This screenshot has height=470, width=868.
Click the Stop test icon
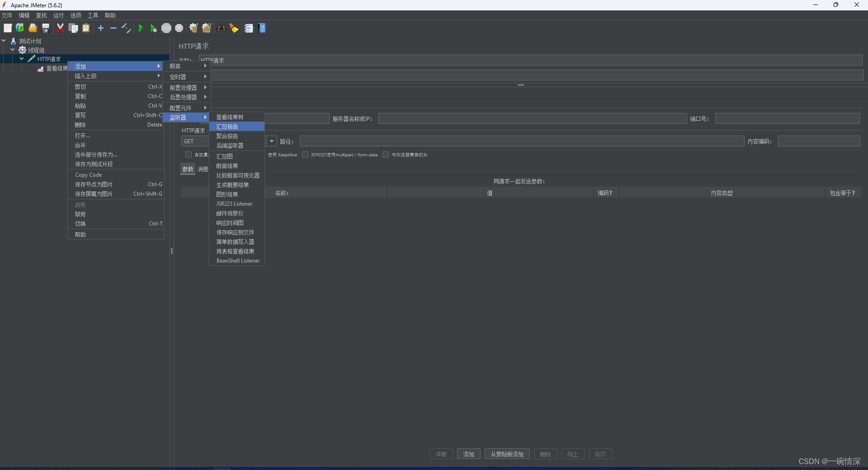click(x=166, y=28)
